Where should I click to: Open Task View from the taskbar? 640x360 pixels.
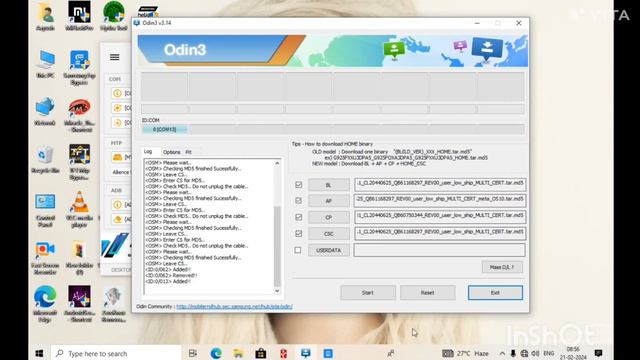coord(193,353)
